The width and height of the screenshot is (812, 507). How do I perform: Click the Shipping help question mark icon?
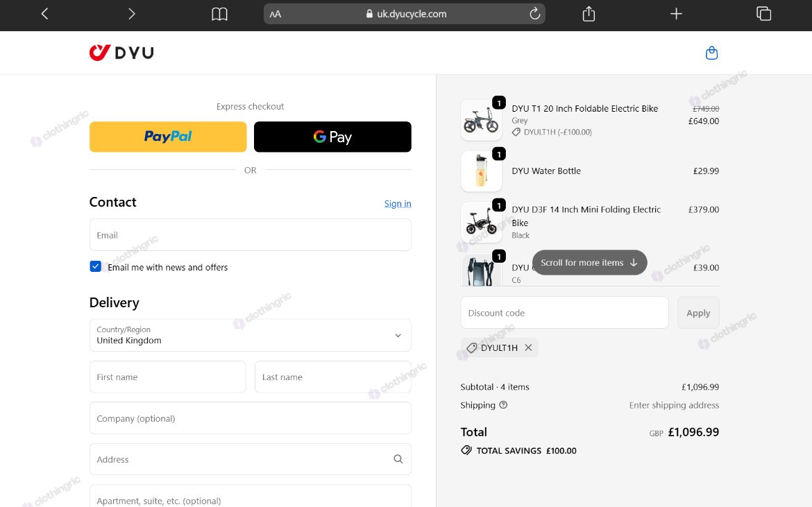coord(503,405)
